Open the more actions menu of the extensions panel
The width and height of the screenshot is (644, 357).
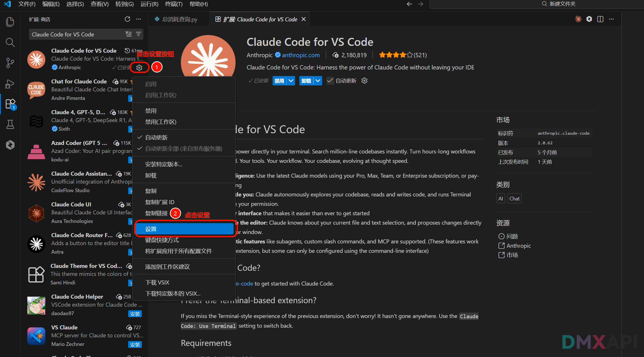click(138, 19)
